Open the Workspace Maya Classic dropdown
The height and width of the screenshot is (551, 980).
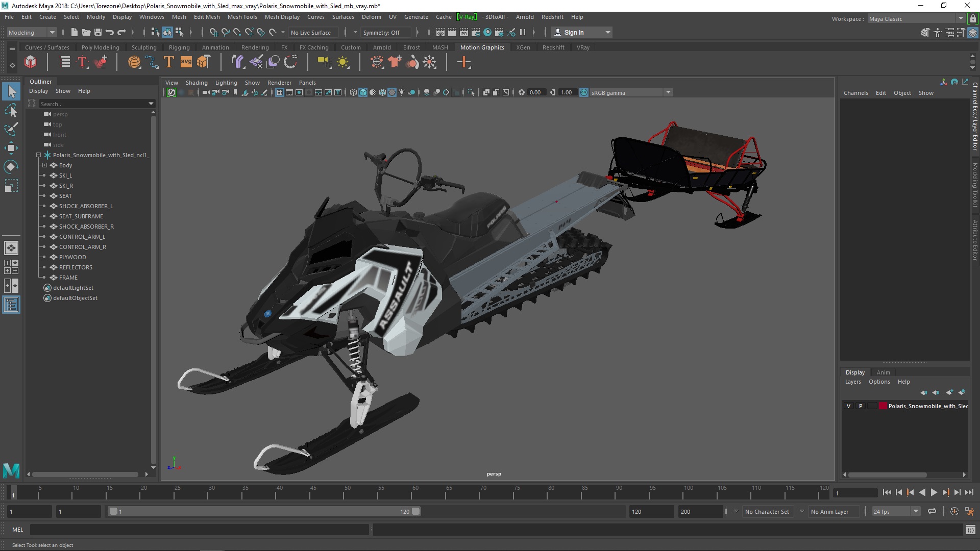click(916, 19)
